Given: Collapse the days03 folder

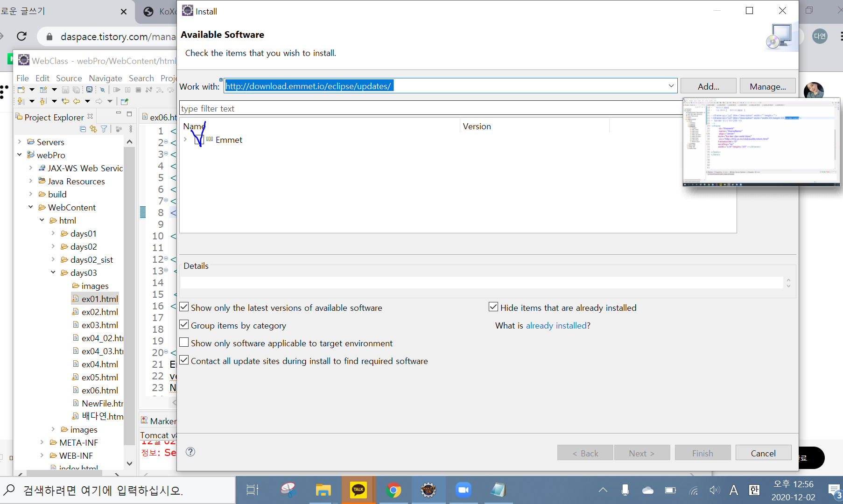Looking at the screenshot, I should click(53, 272).
